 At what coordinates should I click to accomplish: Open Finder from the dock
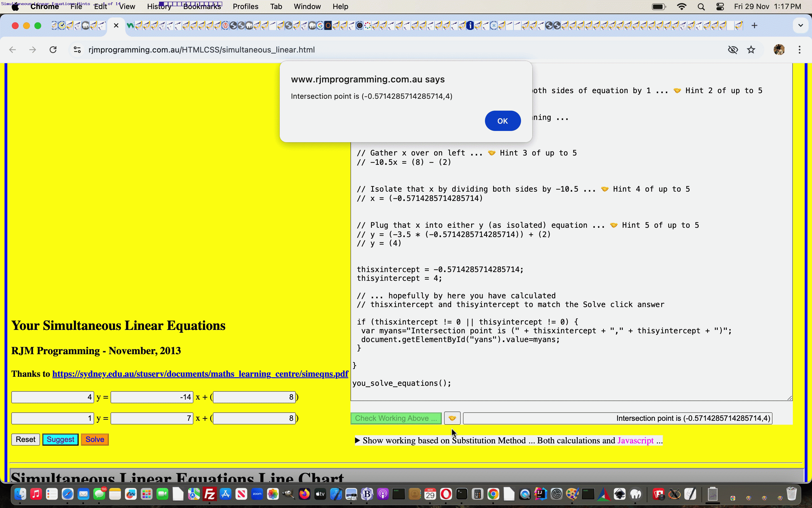coord(20,494)
